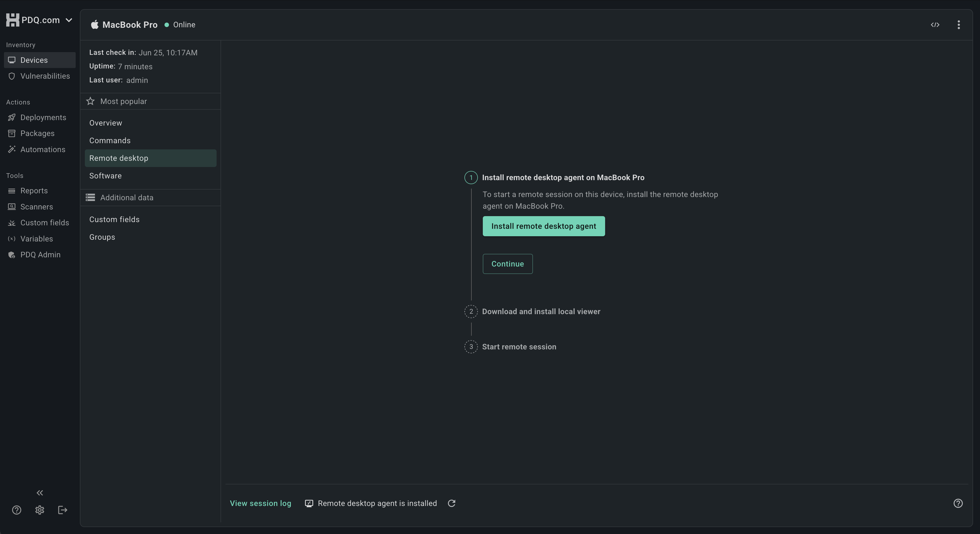Click the Scanners icon in sidebar

click(x=12, y=207)
